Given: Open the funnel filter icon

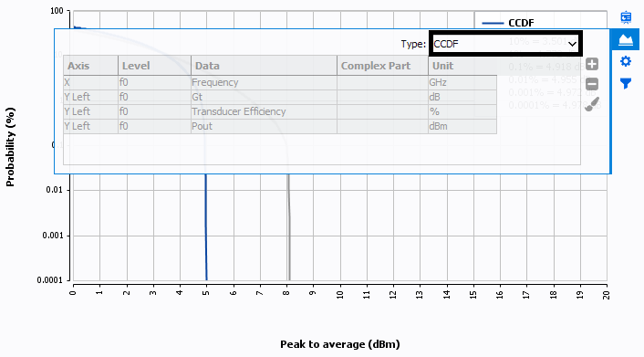Looking at the screenshot, I should pos(626,84).
